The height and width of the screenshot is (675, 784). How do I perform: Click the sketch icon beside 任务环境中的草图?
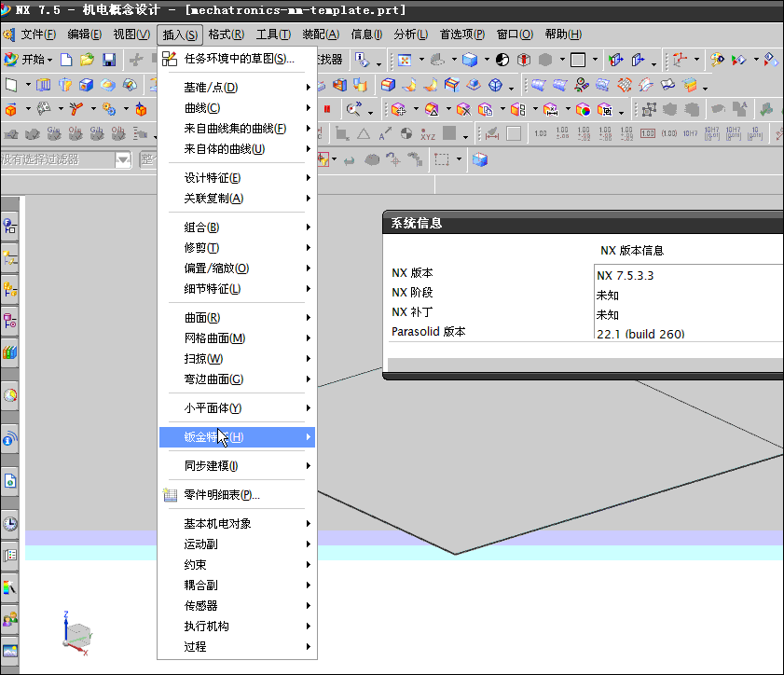[170, 59]
